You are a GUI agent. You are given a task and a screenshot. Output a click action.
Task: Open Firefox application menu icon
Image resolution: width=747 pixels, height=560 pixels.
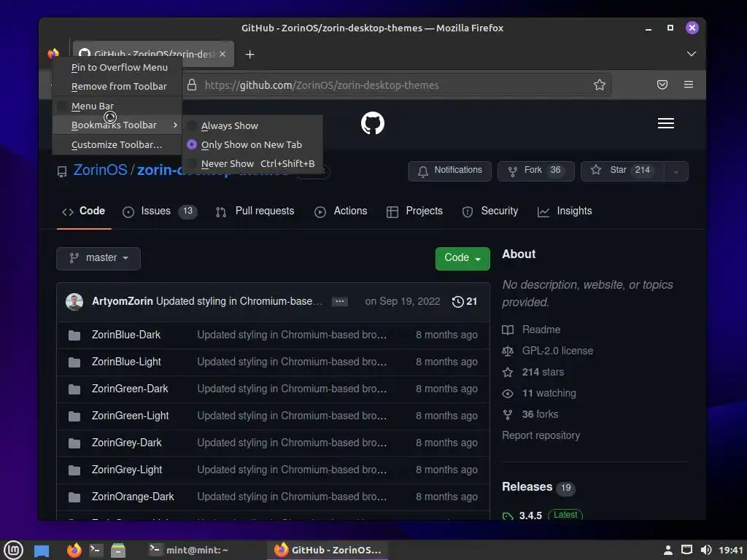[689, 85]
